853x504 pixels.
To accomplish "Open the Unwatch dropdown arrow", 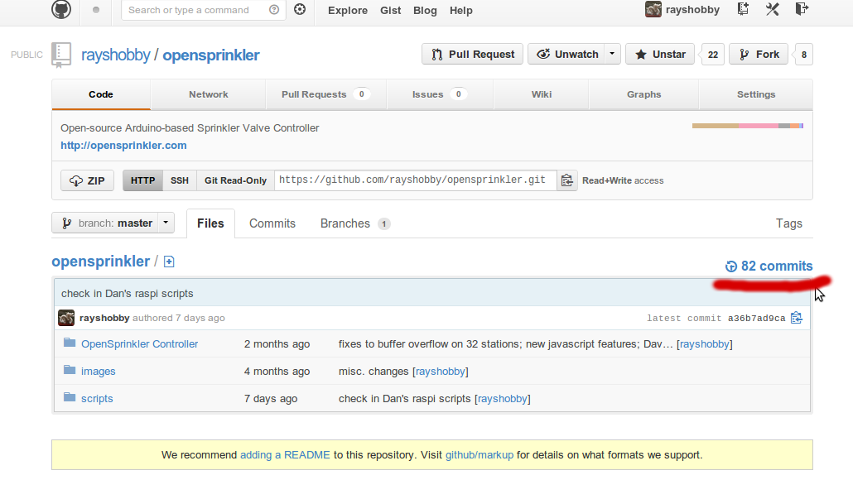I will coord(613,55).
